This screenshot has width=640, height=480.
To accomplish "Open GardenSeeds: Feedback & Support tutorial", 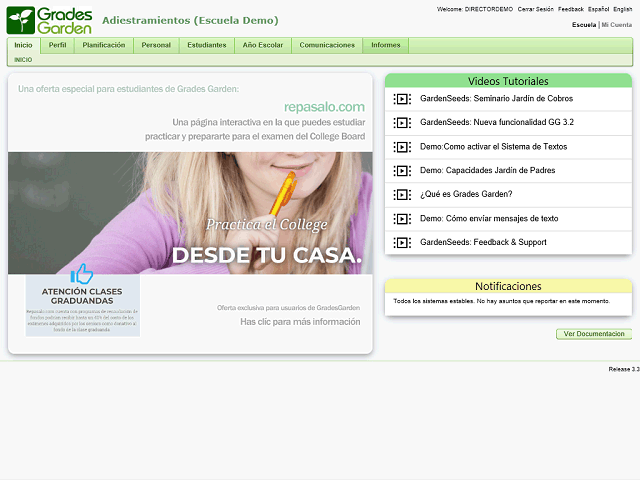I will pyautogui.click(x=483, y=242).
